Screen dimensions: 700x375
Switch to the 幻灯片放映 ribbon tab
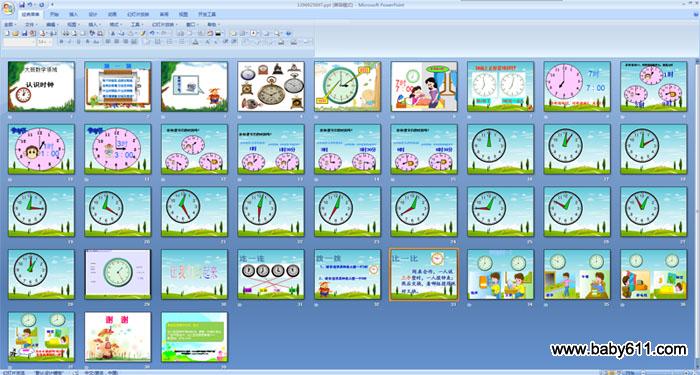tap(138, 14)
